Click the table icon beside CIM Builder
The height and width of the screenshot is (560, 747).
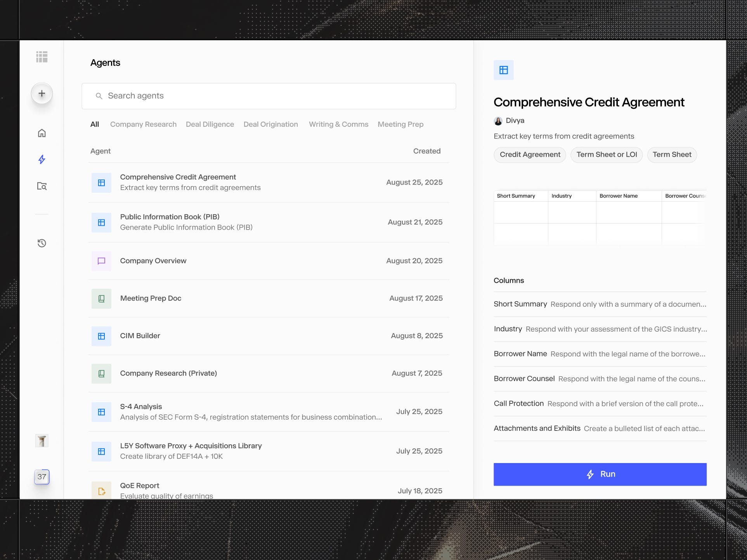pyautogui.click(x=101, y=336)
